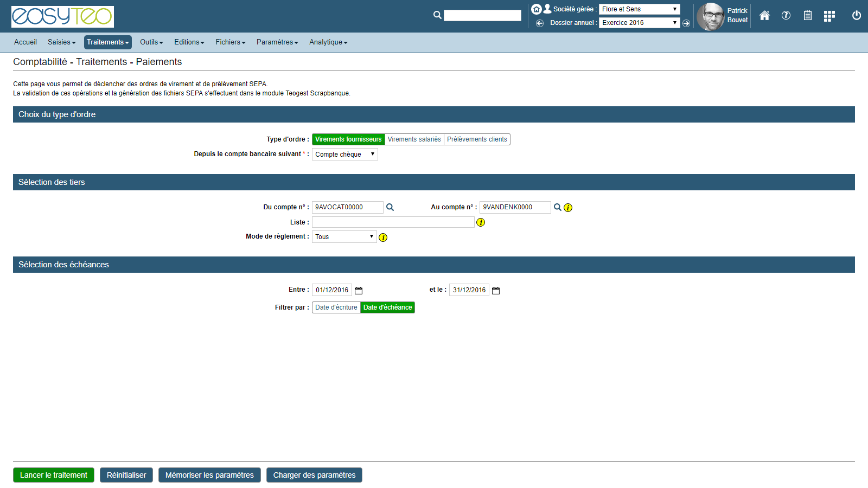This screenshot has height=488, width=868.
Task: Click magnifier next to Du compte field
Action: (x=390, y=207)
